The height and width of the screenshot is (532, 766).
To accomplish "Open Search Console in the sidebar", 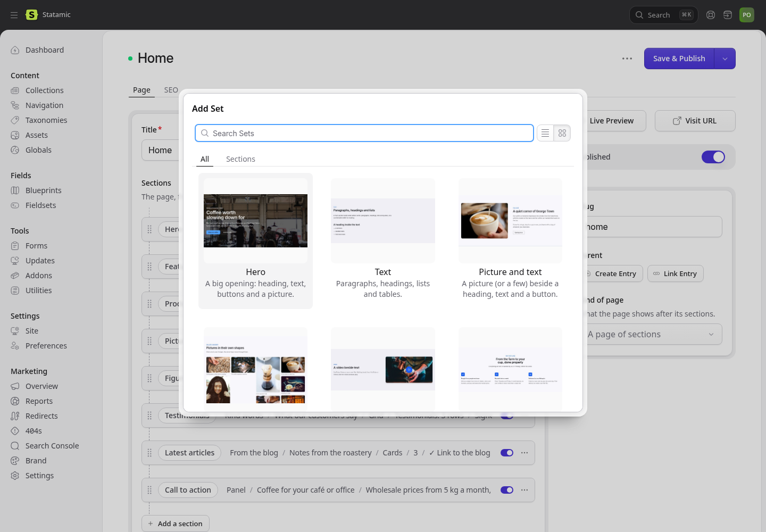I will [x=52, y=446].
